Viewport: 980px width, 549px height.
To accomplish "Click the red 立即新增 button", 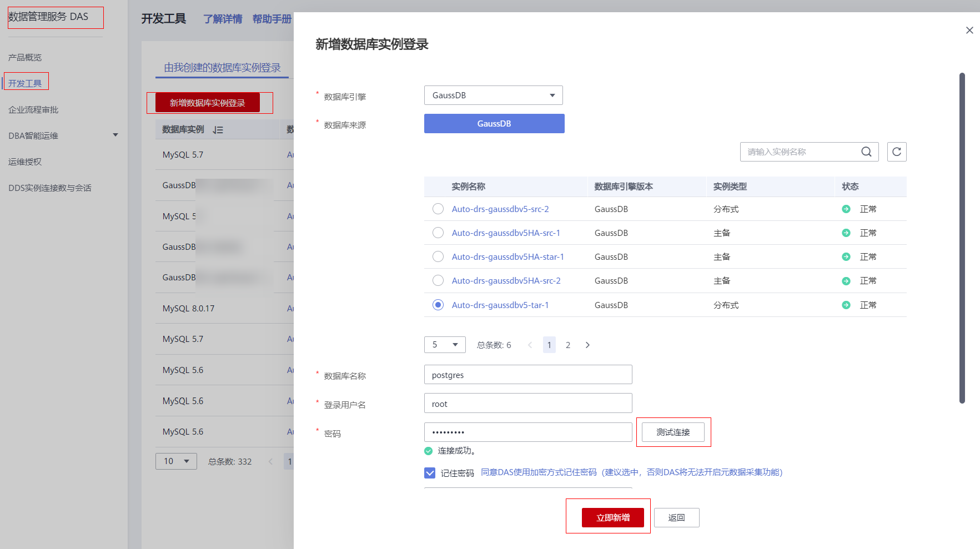I will click(612, 517).
